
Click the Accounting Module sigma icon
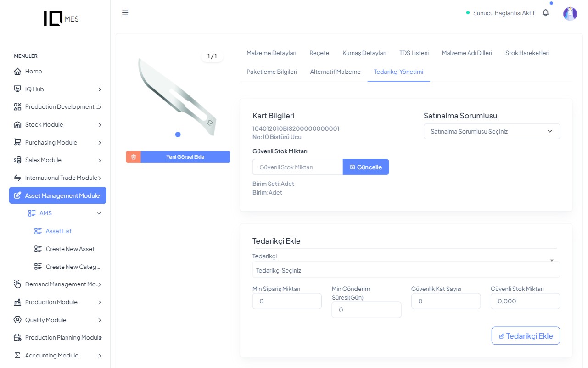pos(17,356)
